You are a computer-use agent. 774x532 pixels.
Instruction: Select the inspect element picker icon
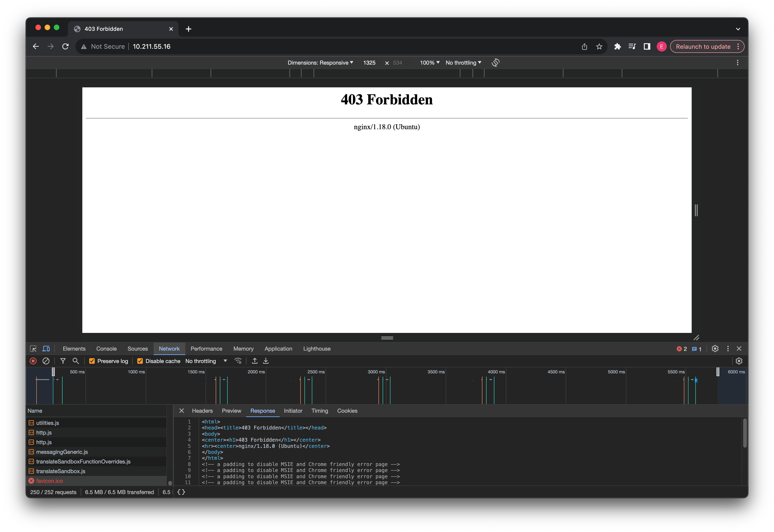33,349
